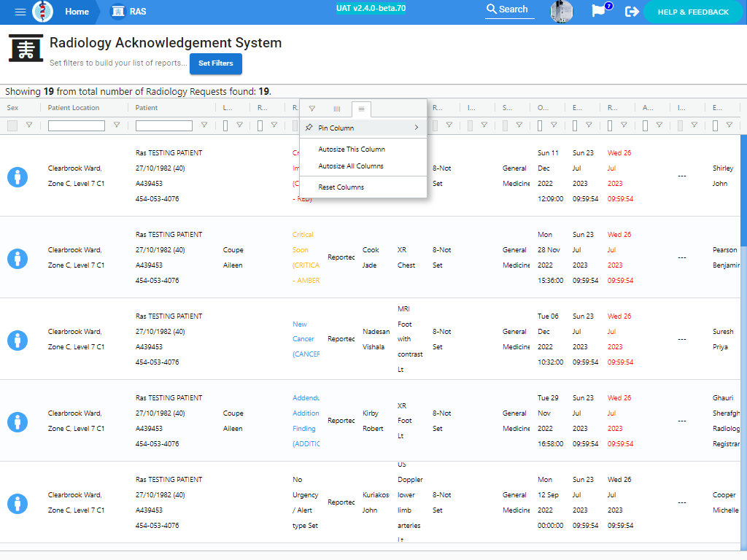Click the Patient Location filter text box

click(76, 125)
